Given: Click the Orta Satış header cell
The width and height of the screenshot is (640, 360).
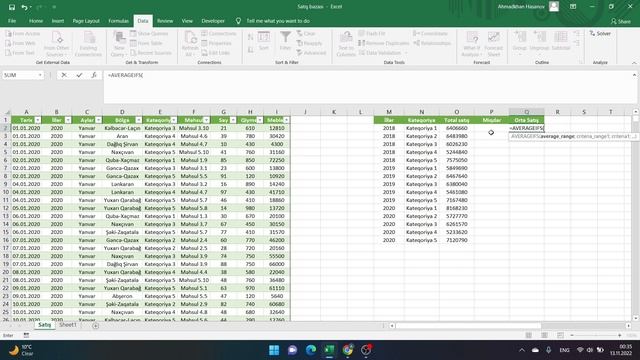Looking at the screenshot, I should pyautogui.click(x=527, y=120).
